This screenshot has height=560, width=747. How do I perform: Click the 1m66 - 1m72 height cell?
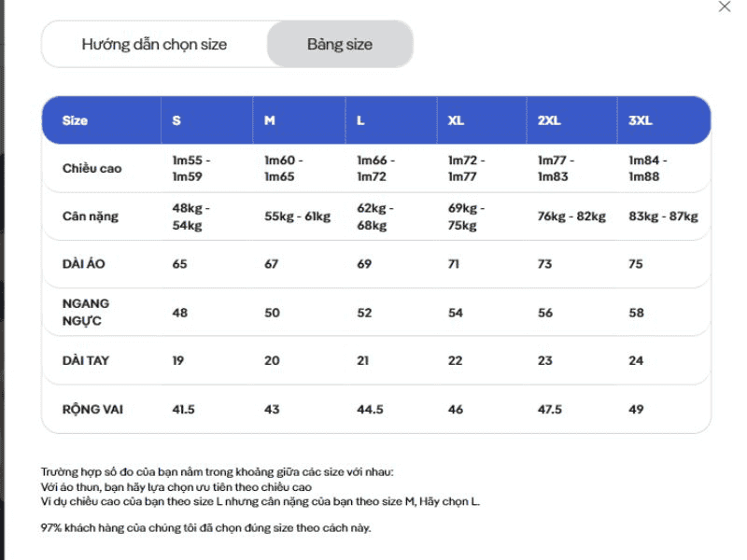(377, 169)
